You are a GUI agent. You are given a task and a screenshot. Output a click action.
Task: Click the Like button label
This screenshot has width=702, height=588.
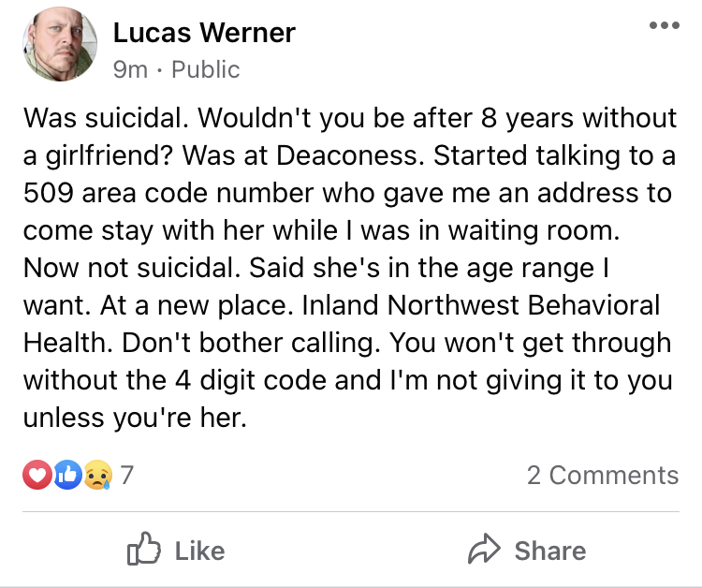199,551
